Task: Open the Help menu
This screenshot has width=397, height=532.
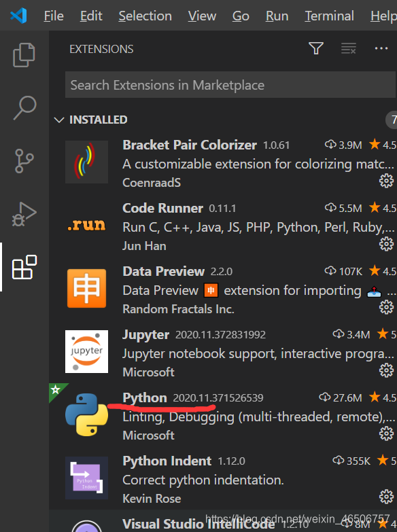Action: click(x=384, y=16)
